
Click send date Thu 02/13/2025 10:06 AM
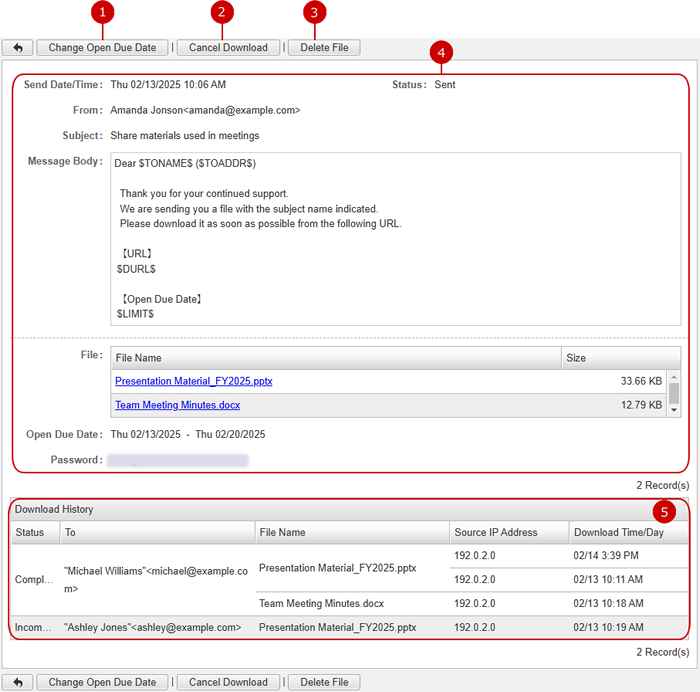(x=168, y=85)
